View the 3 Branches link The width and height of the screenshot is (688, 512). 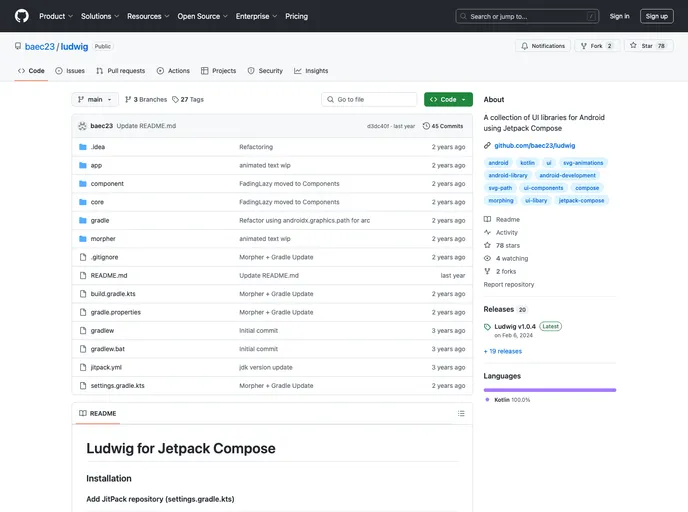tap(146, 100)
